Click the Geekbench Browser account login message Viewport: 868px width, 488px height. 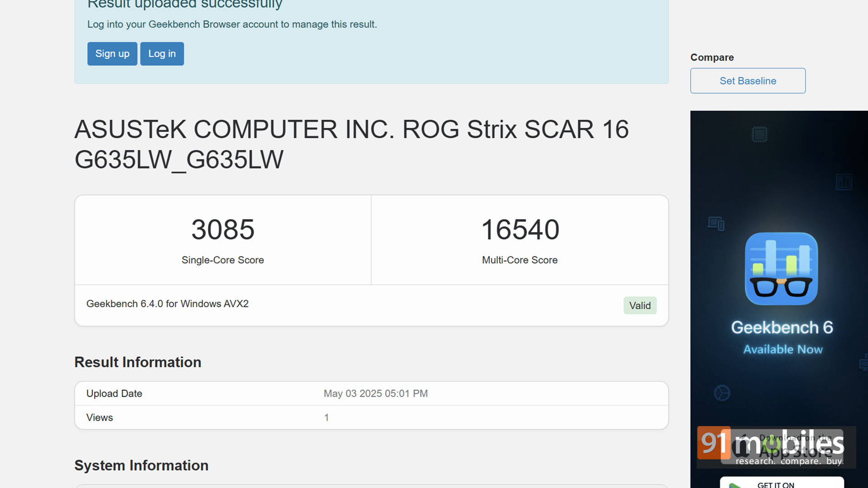point(232,24)
